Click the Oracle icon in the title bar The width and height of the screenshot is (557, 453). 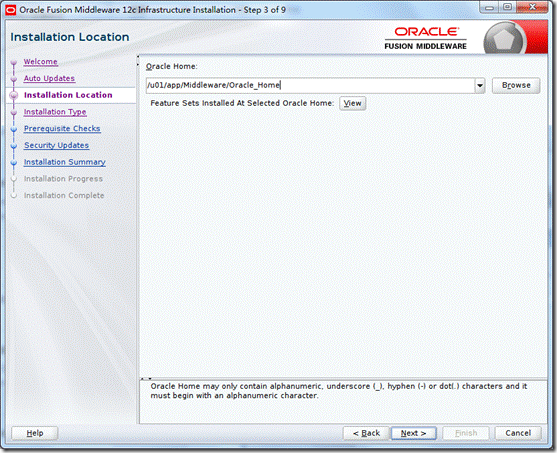[11, 10]
